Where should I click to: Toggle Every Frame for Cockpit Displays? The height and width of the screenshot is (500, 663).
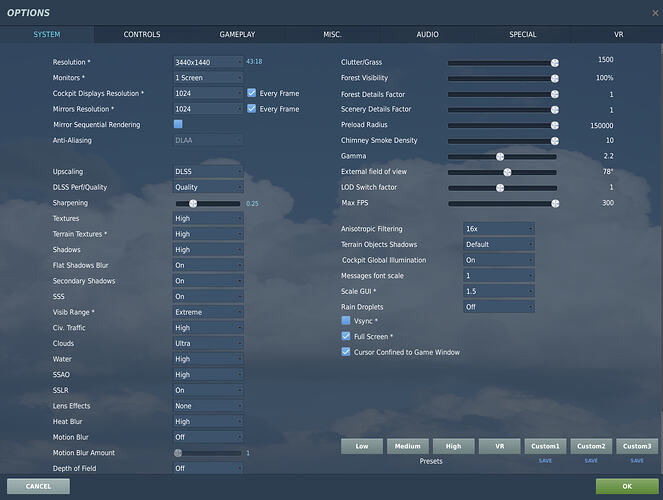coord(252,93)
